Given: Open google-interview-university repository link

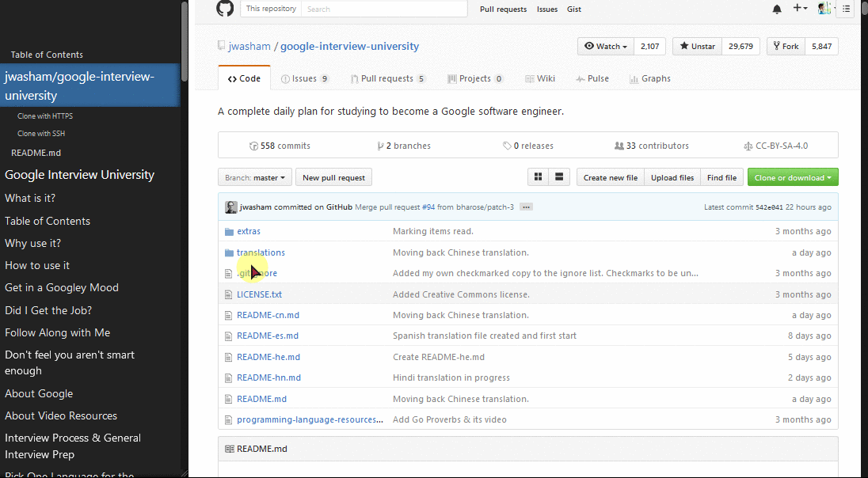Looking at the screenshot, I should [349, 47].
